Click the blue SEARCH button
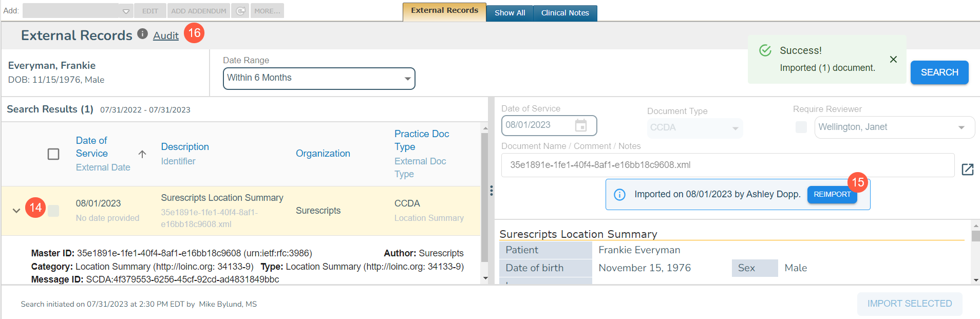 [939, 72]
